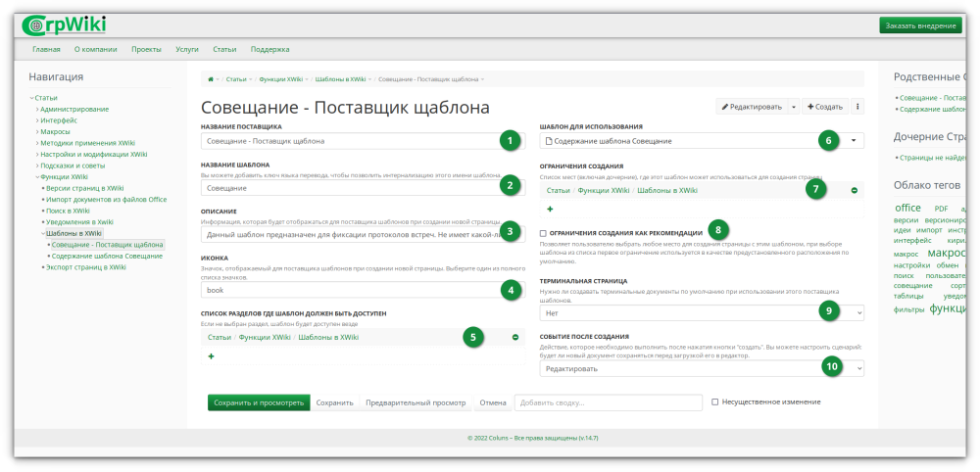The width and height of the screenshot is (980, 472).
Task: Collapse Шаблоны в XWiki tree node
Action: coord(43,233)
